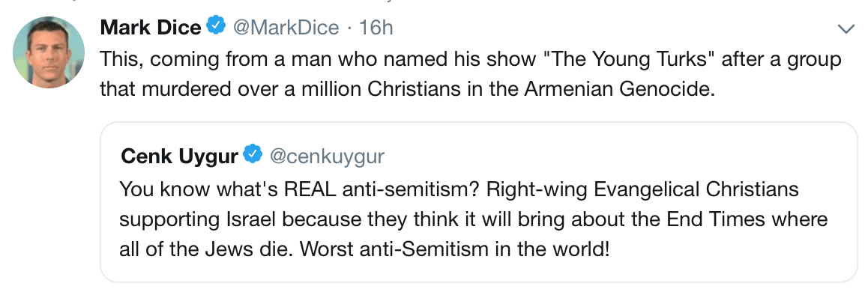Open Mark Dice's profile picture
The image size is (868, 292).
48,52
